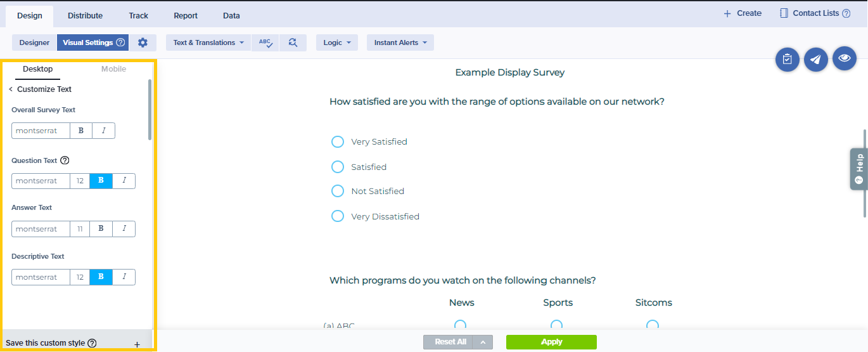Click the paper plane send icon
The image size is (868, 352).
(816, 59)
